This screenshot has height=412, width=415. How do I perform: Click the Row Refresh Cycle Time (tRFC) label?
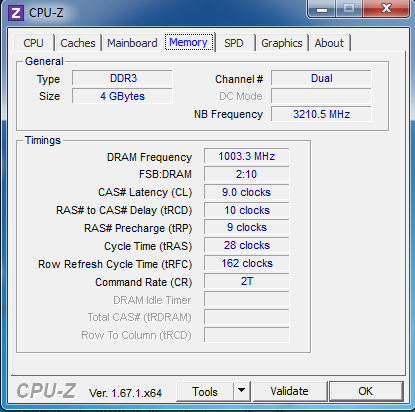(x=115, y=264)
